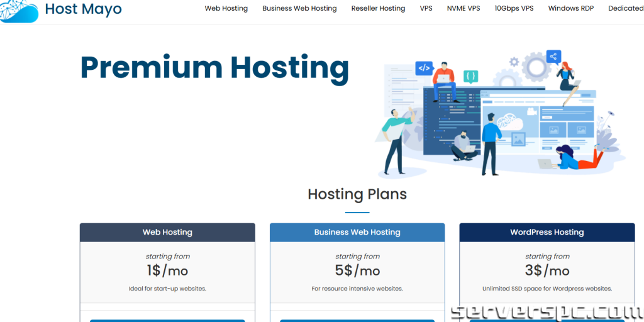Select the WordPress Hosting plan header
The width and height of the screenshot is (644, 322).
pyautogui.click(x=547, y=232)
